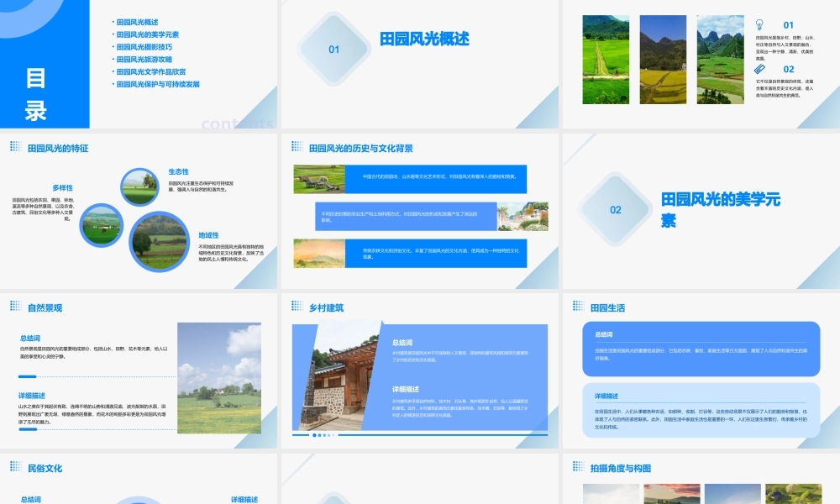Click the diamond badge numbered 02 on section slide

click(616, 209)
